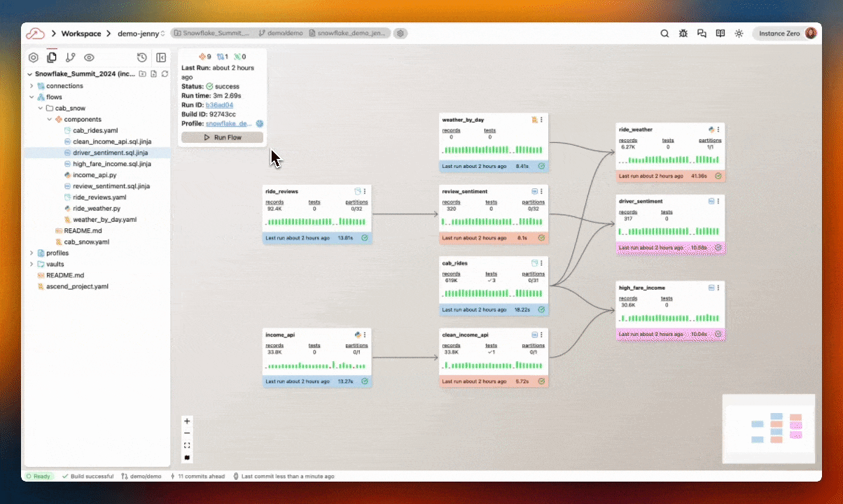The image size is (843, 504).
Task: Click the flow graph minimap
Action: point(769,429)
